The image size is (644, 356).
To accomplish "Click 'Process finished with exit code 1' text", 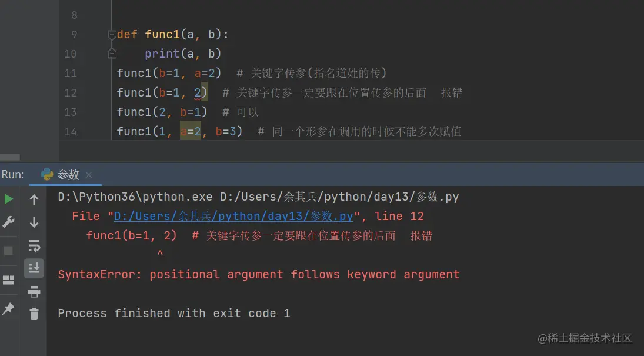I will [x=174, y=313].
